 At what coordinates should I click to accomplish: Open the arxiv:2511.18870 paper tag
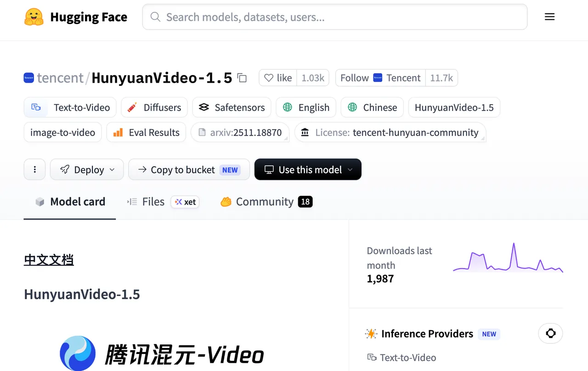240,132
